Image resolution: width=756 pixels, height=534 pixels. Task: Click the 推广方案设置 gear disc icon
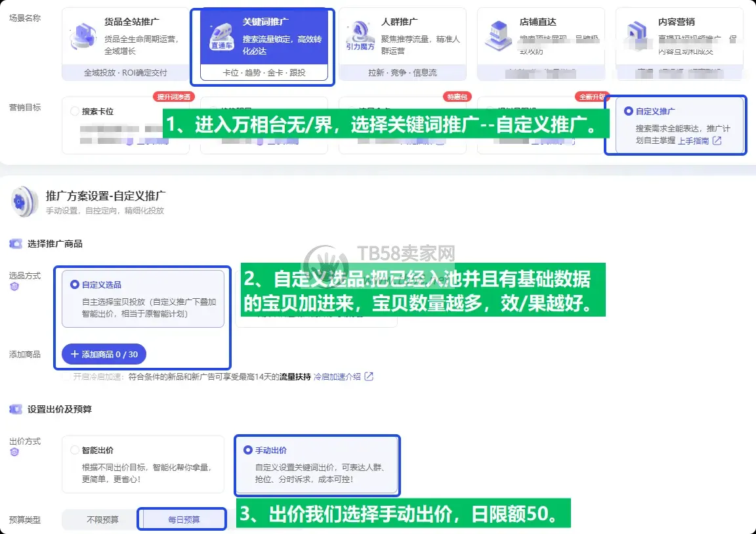24,202
